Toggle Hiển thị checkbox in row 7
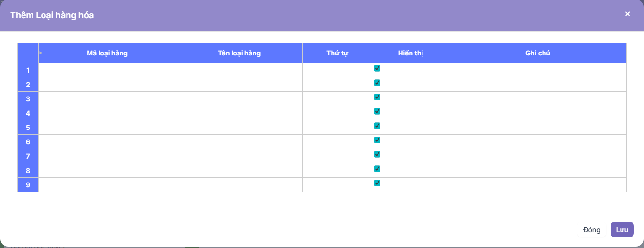The width and height of the screenshot is (644, 248). point(377,154)
